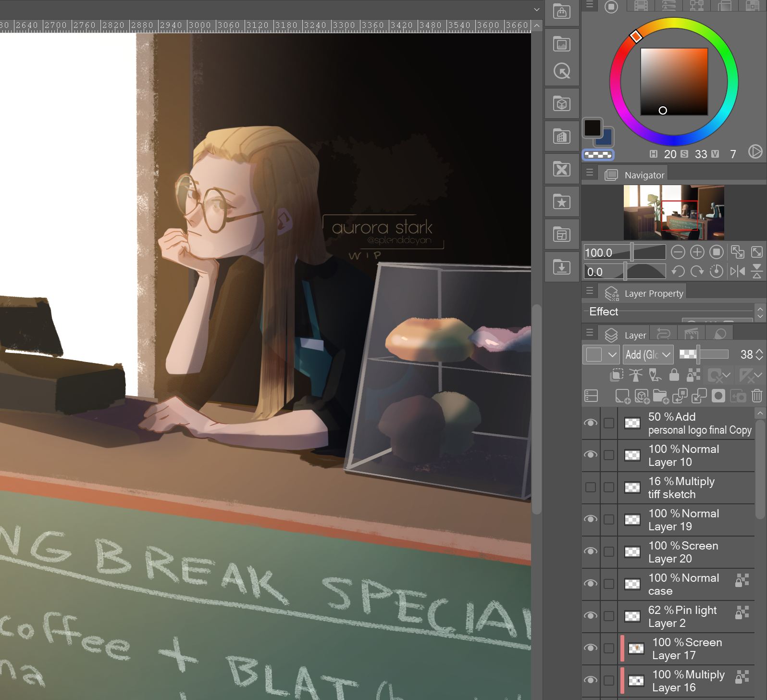Rotate the canvas left in Navigator
Screen dimensions: 767x700
tap(678, 272)
